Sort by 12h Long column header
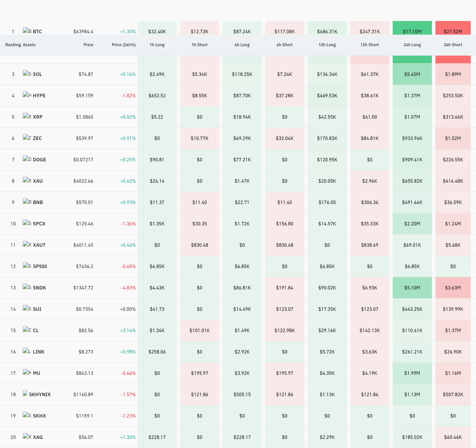The width and height of the screenshot is (476, 448). [327, 45]
